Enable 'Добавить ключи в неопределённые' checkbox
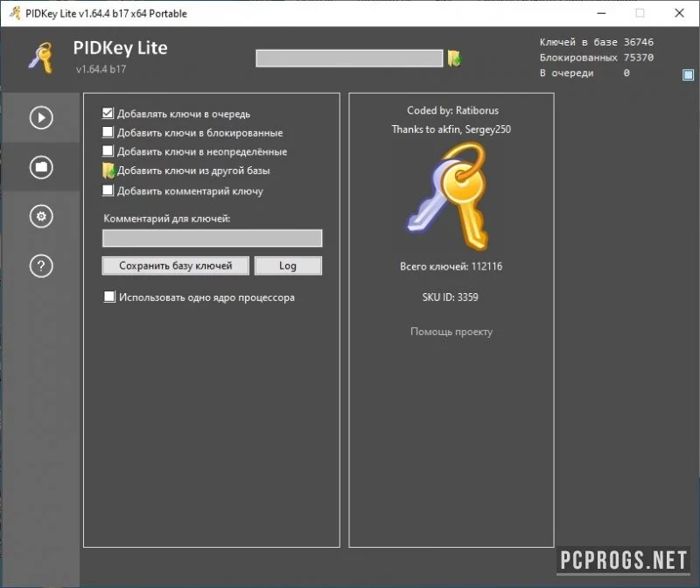The height and width of the screenshot is (588, 700). (108, 150)
